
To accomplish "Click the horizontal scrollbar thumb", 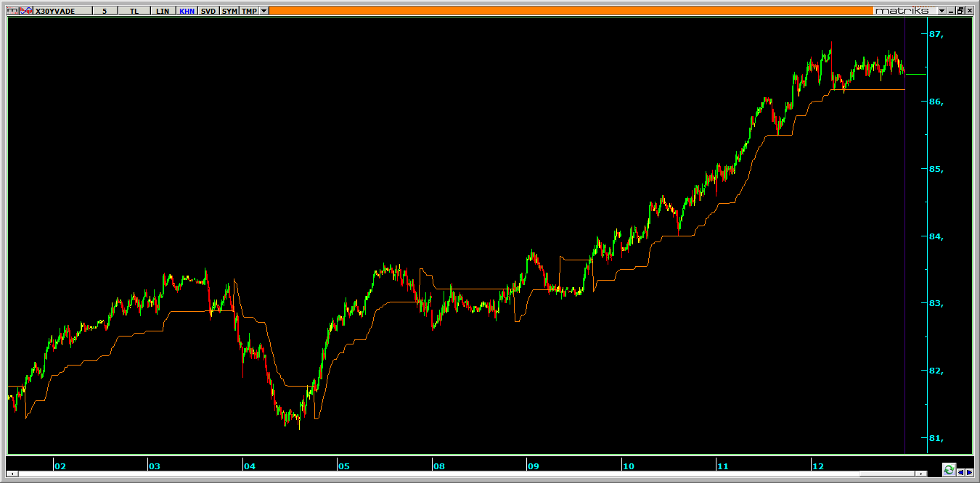I will (x=887, y=474).
